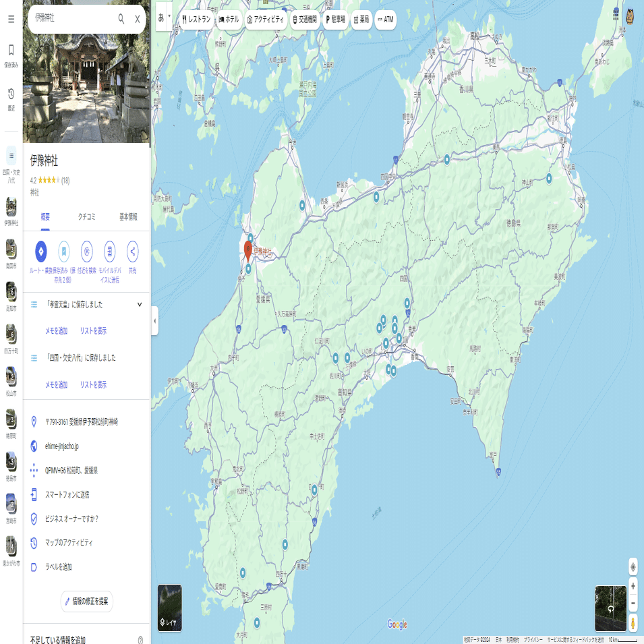Open マップのアクティビティ row
This screenshot has height=644, width=644.
(86, 543)
